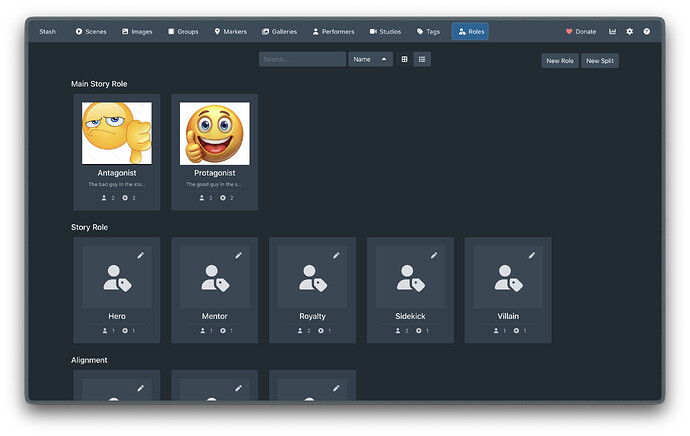This screenshot has width=690, height=436.
Task: Switch to list view mode
Action: click(x=422, y=59)
